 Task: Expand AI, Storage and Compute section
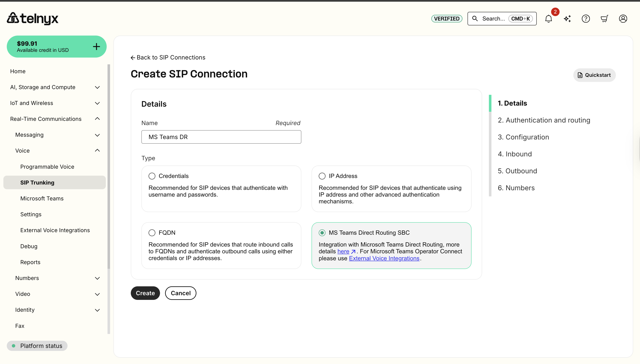tap(55, 87)
